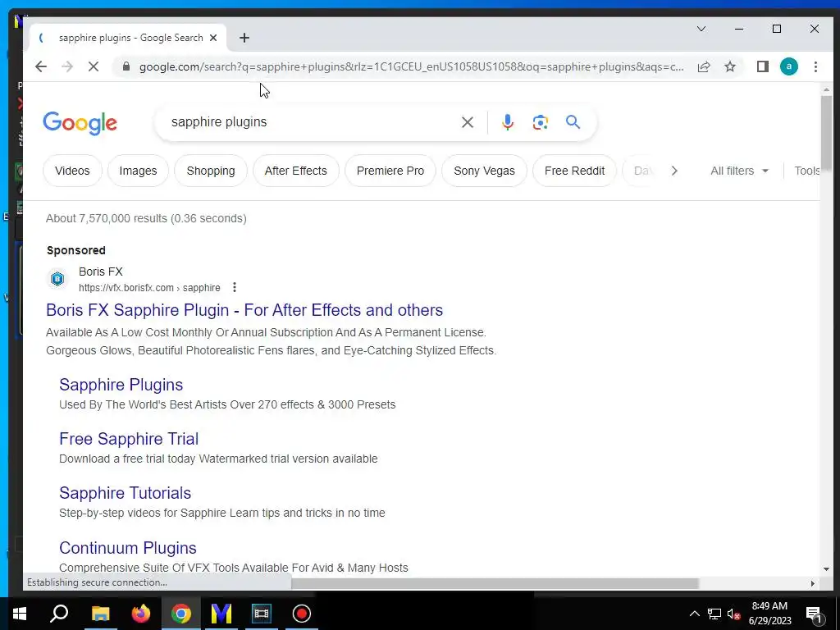This screenshot has width=840, height=630.
Task: Click the Google logo
Action: [80, 123]
